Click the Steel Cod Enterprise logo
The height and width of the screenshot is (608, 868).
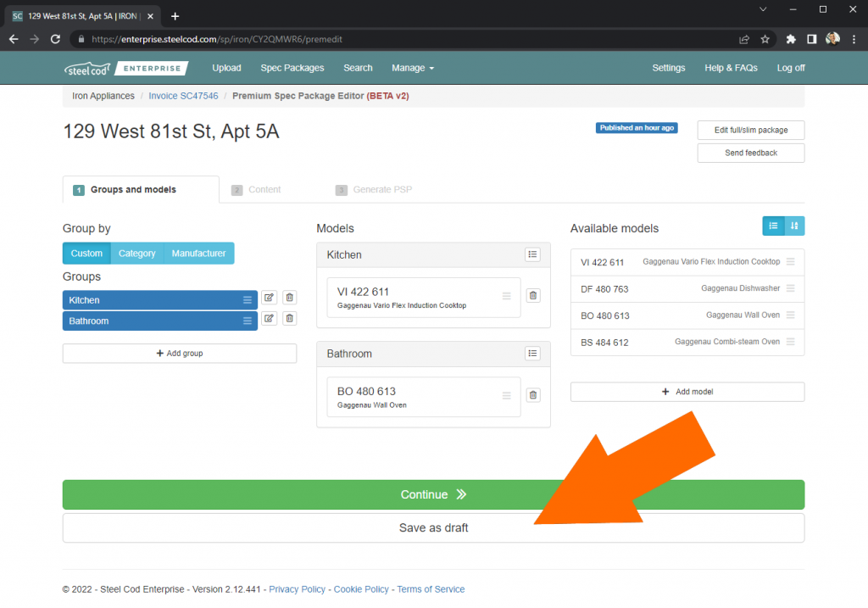(x=126, y=68)
